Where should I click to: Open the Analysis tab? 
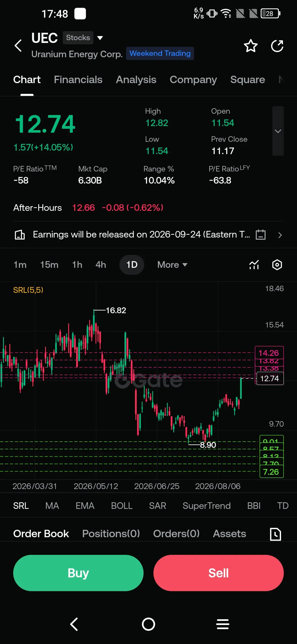pos(136,80)
